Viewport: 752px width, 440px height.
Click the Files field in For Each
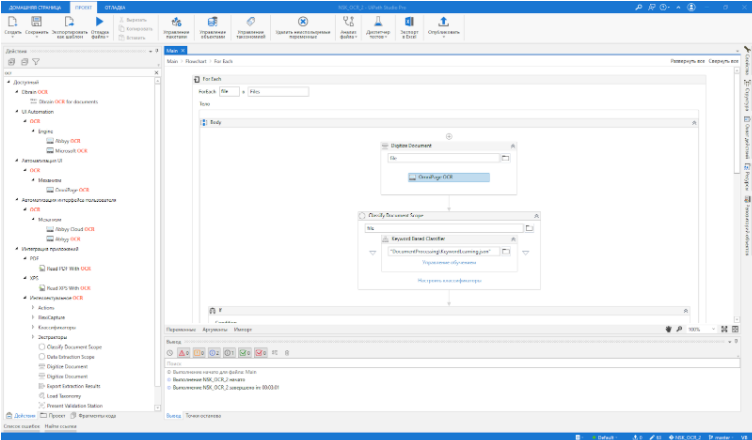click(278, 92)
